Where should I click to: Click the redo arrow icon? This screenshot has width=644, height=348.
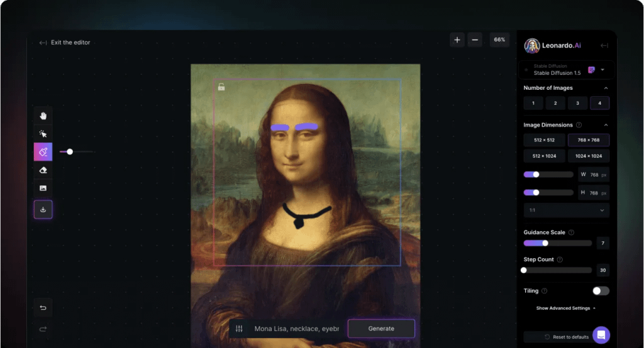[43, 329]
